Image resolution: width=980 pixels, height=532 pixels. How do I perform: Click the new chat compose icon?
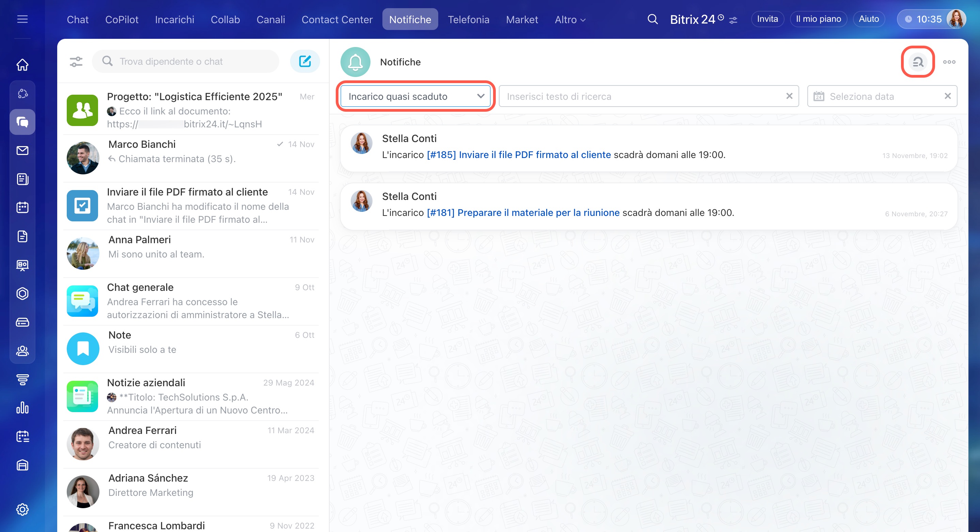pos(305,61)
